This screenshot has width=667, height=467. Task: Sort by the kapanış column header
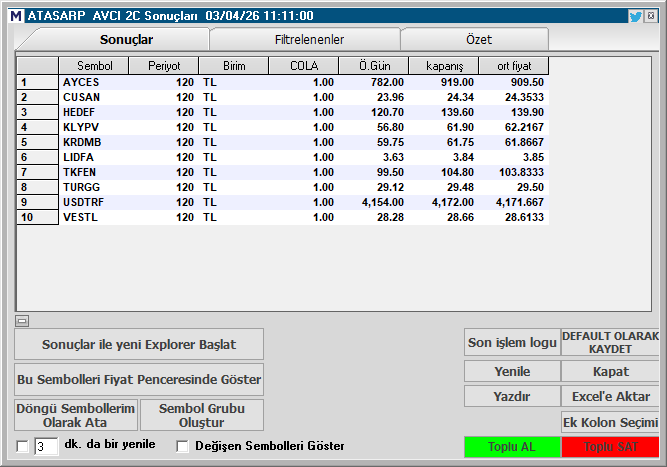pos(444,65)
